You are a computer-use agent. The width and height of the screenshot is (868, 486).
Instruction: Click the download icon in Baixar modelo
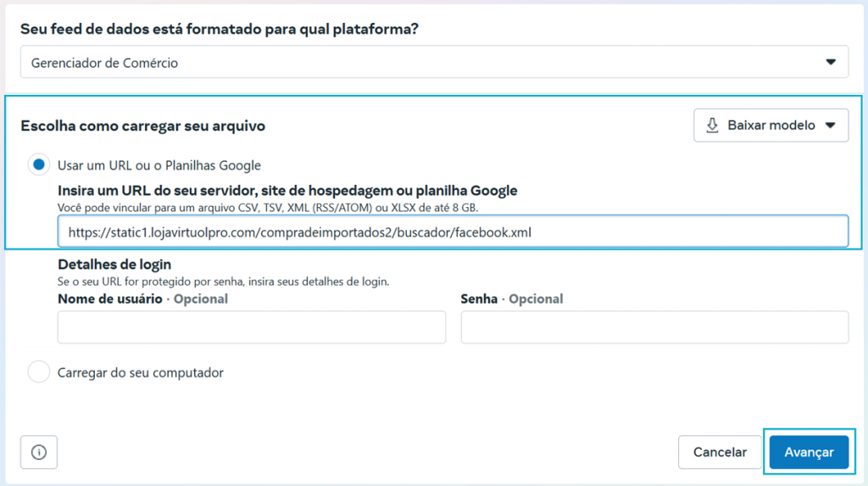pos(712,126)
